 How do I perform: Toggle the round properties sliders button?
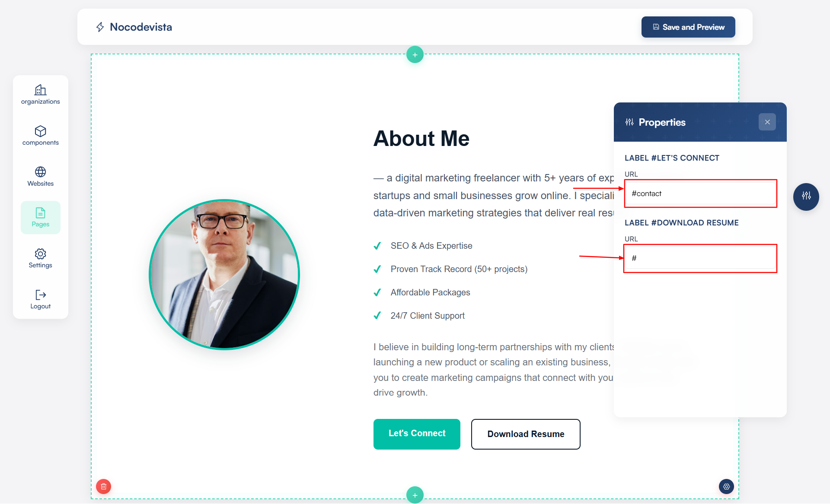coord(806,197)
